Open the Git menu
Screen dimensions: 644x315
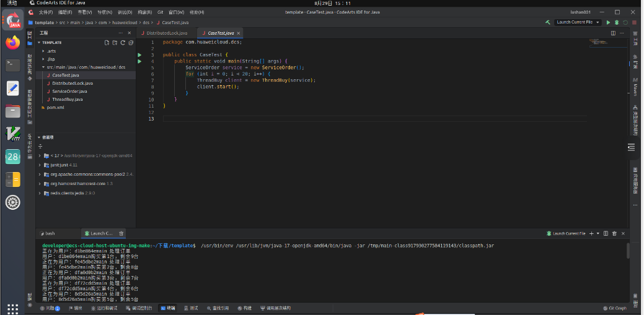tap(160, 12)
